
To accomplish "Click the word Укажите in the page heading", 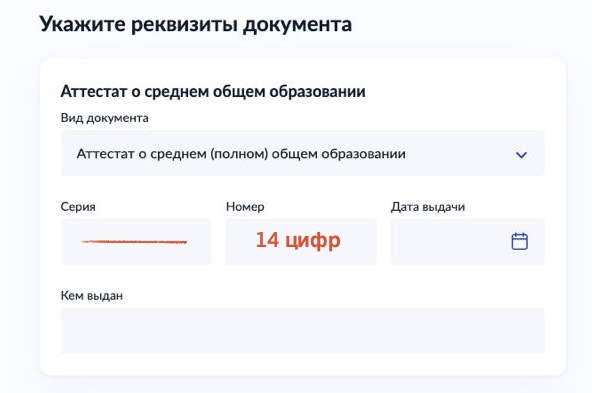I will (82, 25).
